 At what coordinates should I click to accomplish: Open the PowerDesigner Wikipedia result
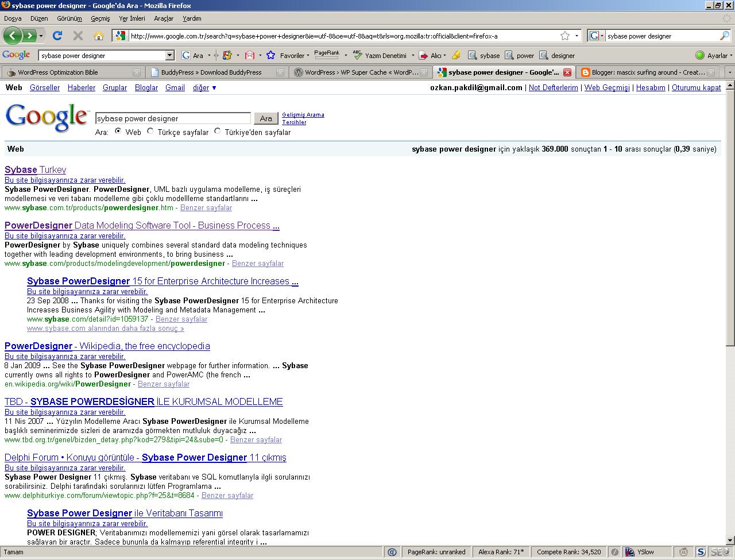(x=107, y=346)
